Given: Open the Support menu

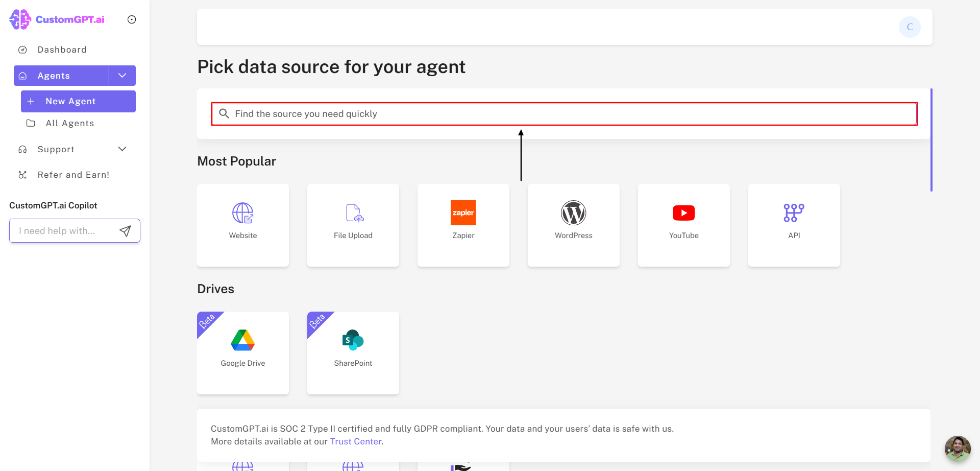Looking at the screenshot, I should click(x=56, y=149).
